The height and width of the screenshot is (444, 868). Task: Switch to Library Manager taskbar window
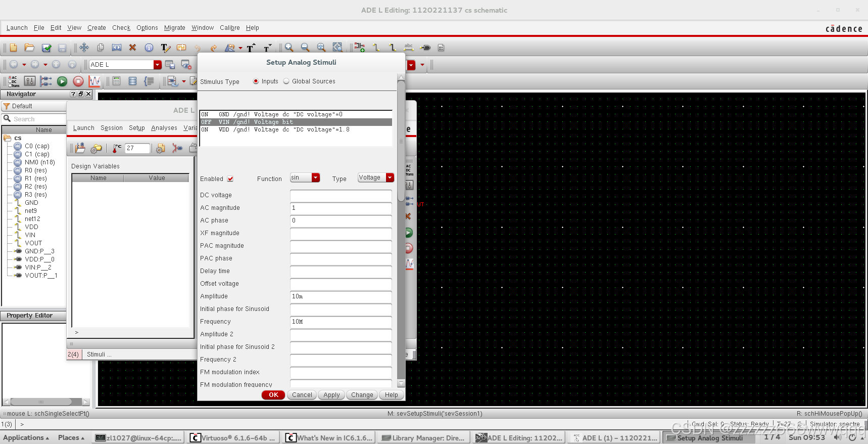tap(423, 438)
